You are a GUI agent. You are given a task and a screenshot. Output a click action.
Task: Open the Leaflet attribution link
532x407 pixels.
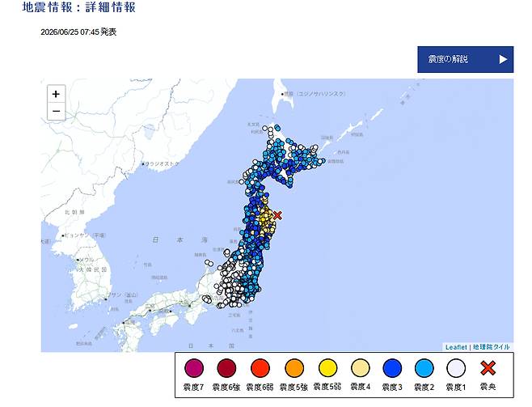coord(456,347)
